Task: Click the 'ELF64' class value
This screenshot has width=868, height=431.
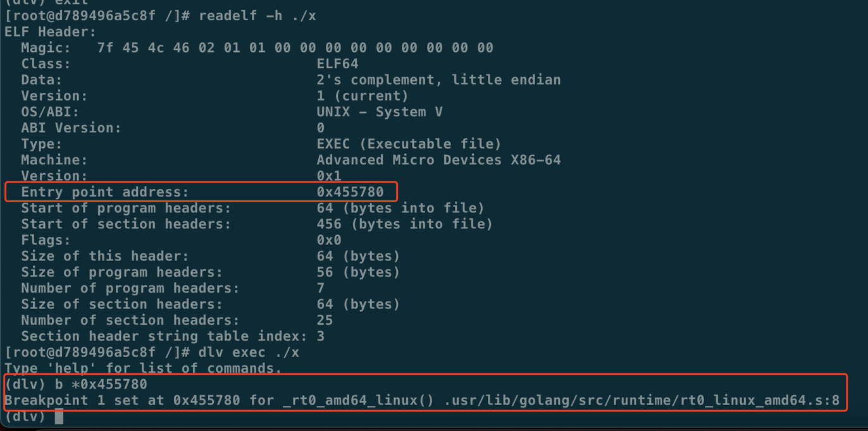Action: pyautogui.click(x=337, y=64)
